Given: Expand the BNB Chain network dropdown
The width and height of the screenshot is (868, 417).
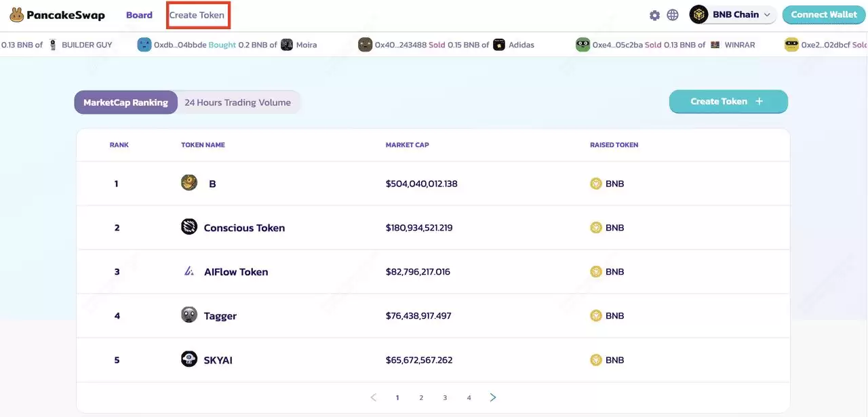Looking at the screenshot, I should (732, 14).
